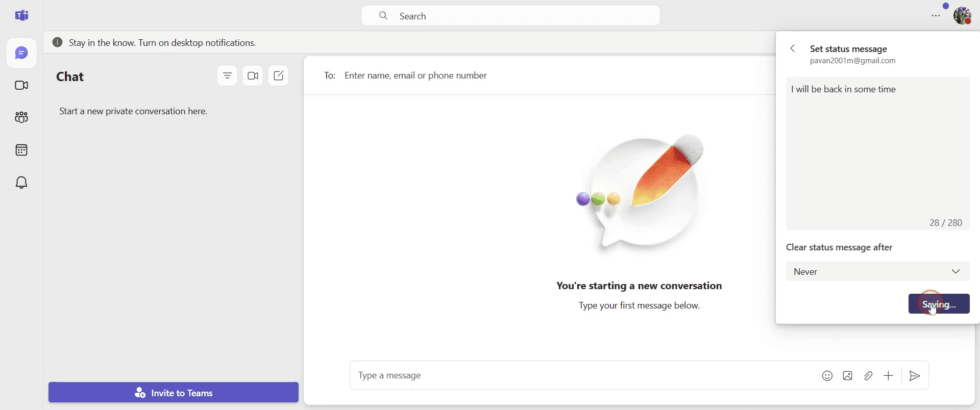
Task: Click the 'Clear status message after' label
Action: (839, 247)
